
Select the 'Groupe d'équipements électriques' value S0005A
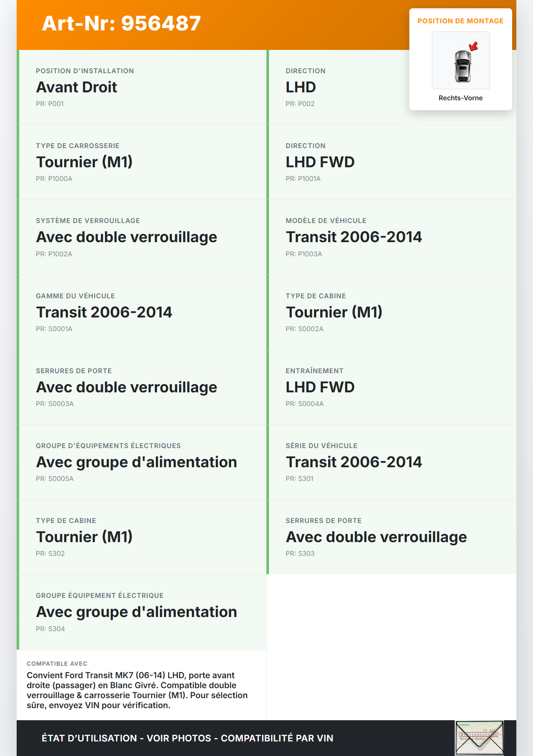[137, 462]
